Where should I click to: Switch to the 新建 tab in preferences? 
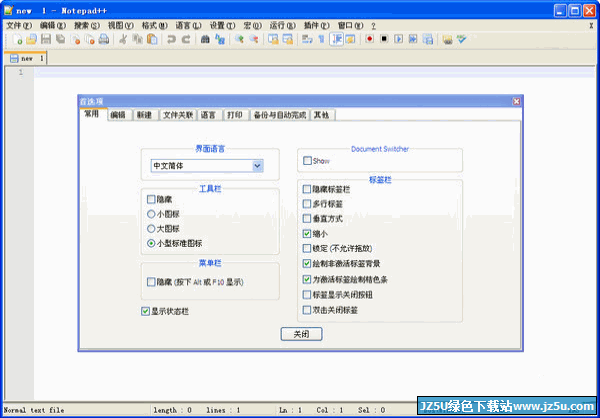point(145,115)
